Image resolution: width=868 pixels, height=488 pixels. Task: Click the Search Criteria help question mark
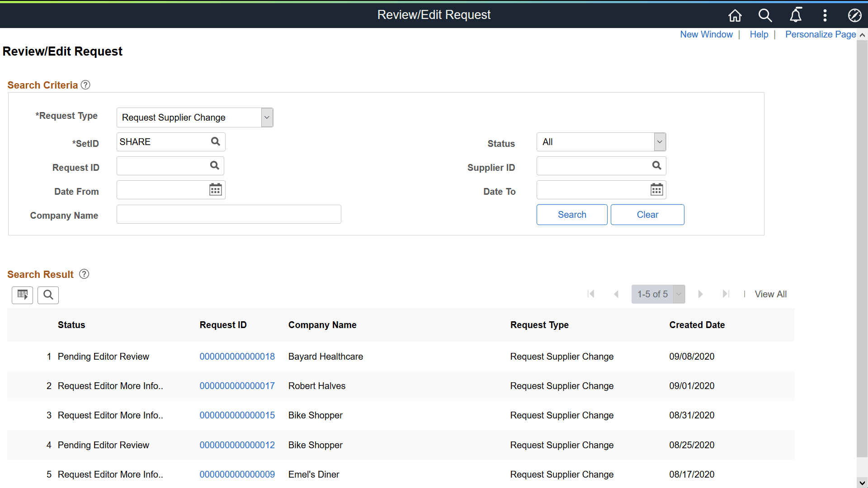click(x=85, y=84)
